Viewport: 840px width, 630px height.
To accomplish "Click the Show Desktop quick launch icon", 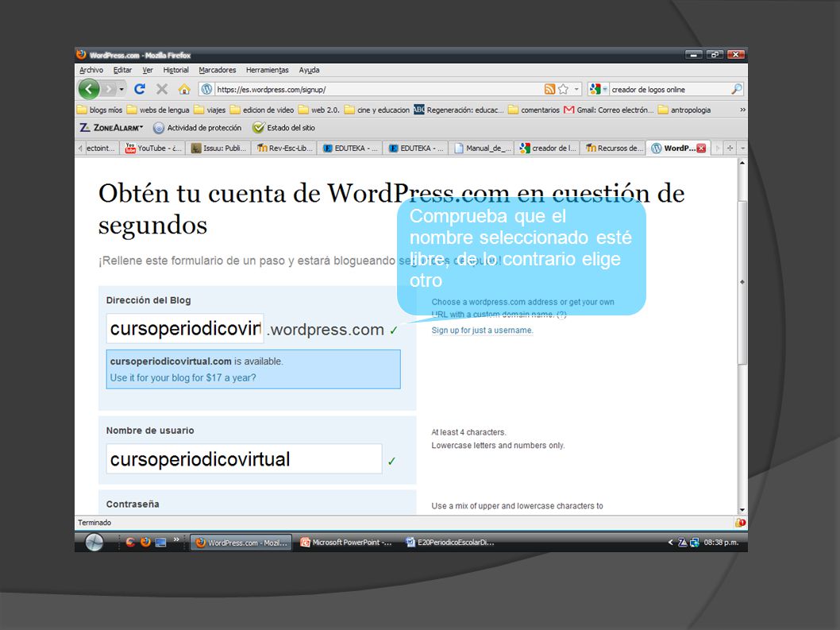I will pos(160,542).
